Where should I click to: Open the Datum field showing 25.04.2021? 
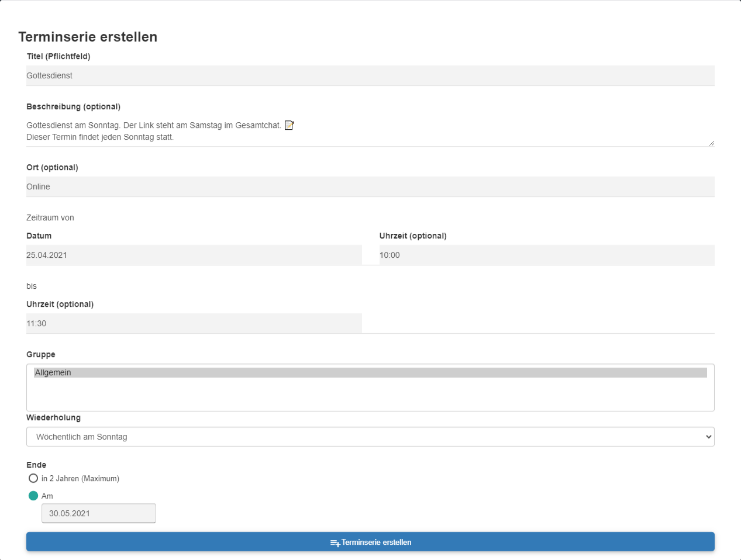pos(194,255)
